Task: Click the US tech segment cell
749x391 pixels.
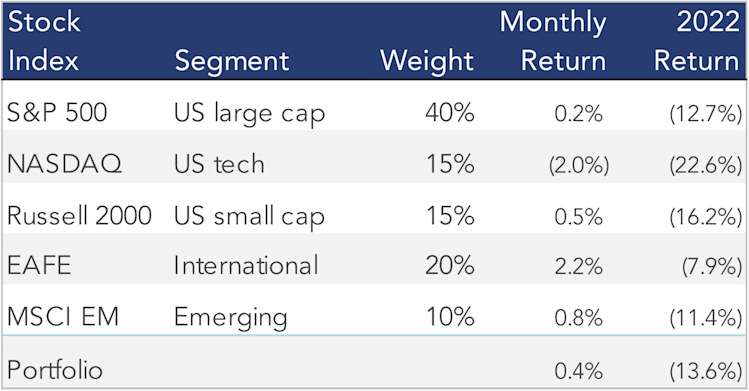Action: 219,164
